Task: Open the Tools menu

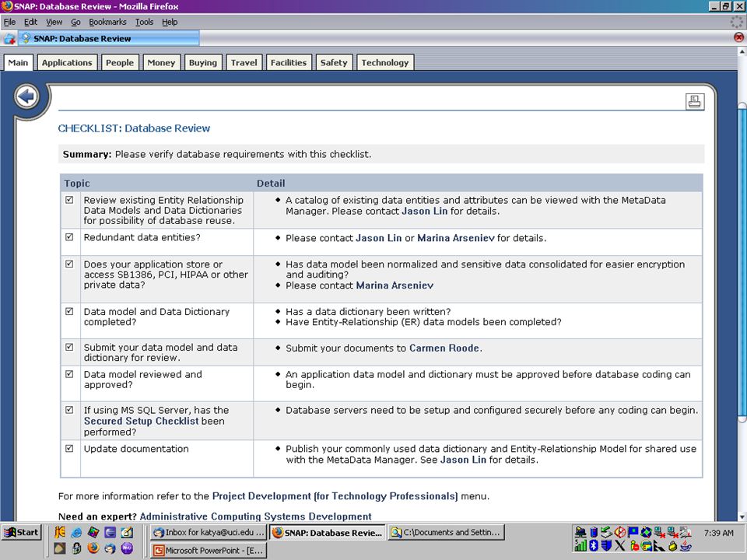Action: [x=145, y=22]
